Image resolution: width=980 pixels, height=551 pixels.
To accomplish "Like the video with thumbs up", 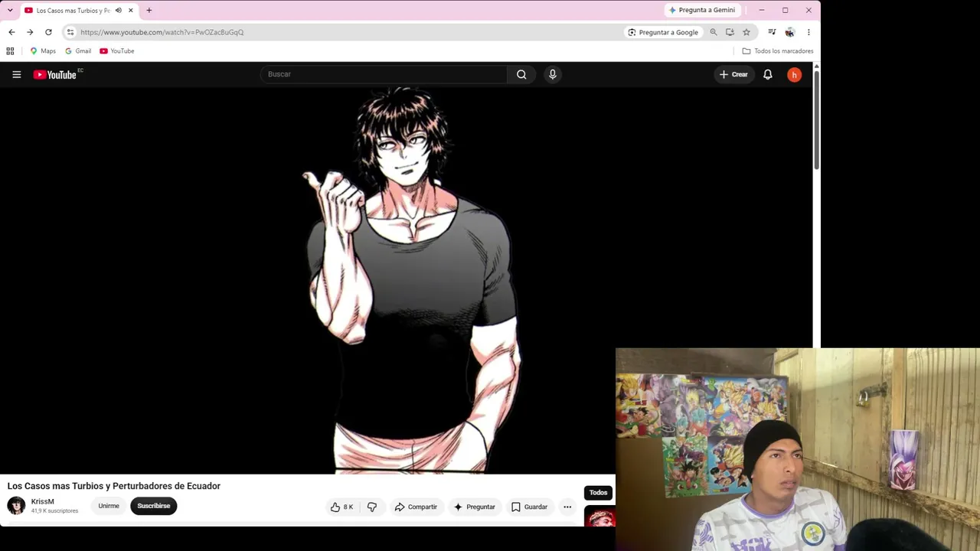I will click(x=341, y=507).
